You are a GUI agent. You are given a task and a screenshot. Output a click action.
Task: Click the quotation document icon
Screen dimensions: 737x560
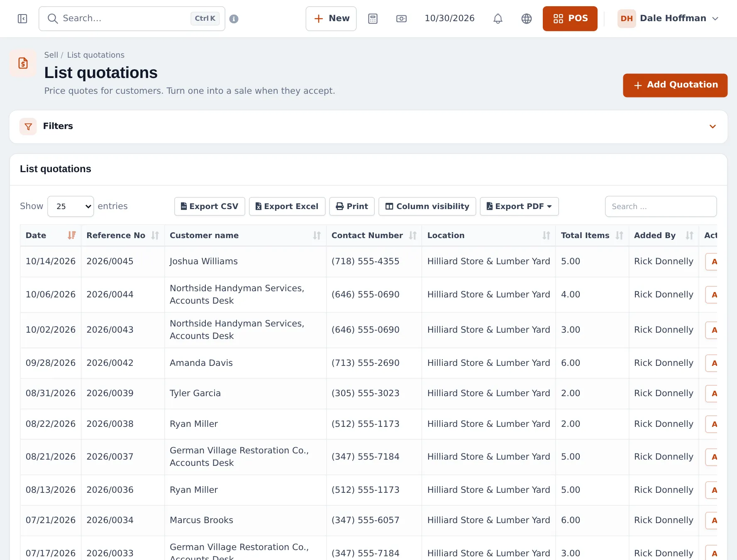pyautogui.click(x=23, y=63)
